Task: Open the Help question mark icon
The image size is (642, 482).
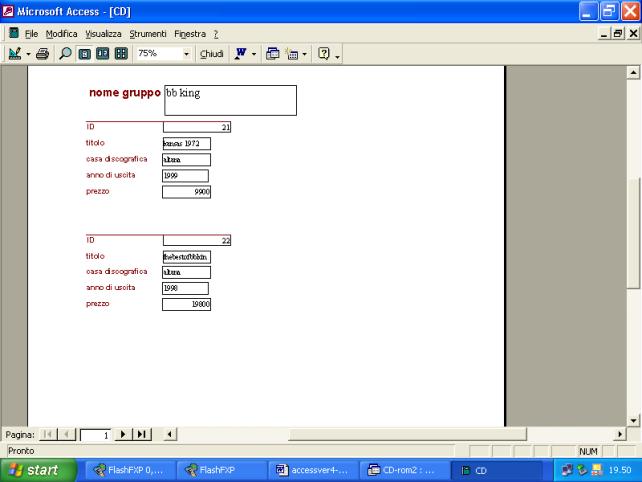Action: [323, 54]
